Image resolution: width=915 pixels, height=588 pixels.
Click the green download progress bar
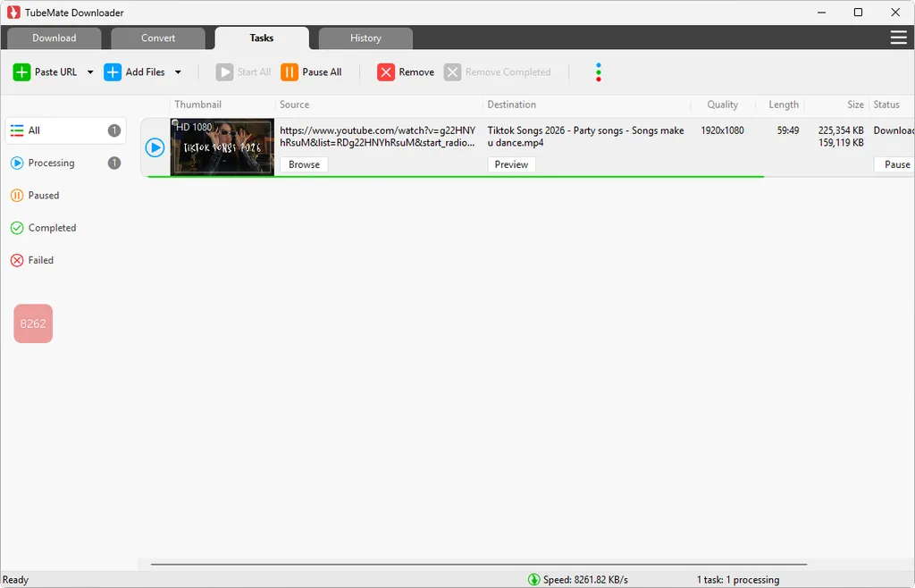456,176
